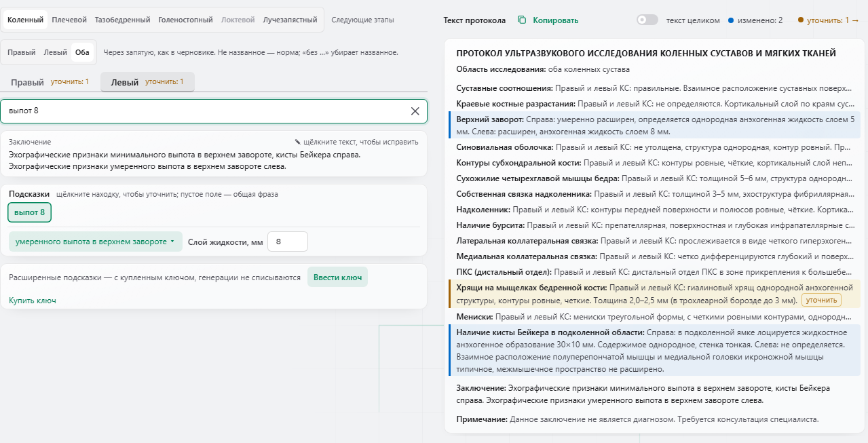Click the 'Латеральная коллатеральная связка' row
This screenshot has height=443, width=868.
pyautogui.click(x=654, y=240)
